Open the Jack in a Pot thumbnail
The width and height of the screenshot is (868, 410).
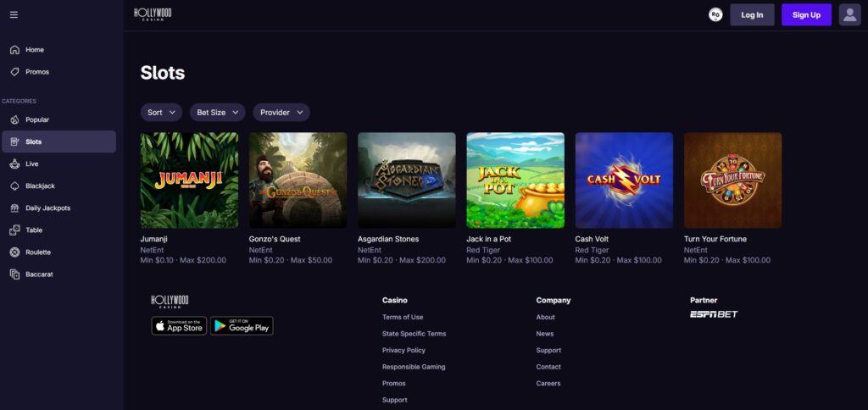pos(515,180)
